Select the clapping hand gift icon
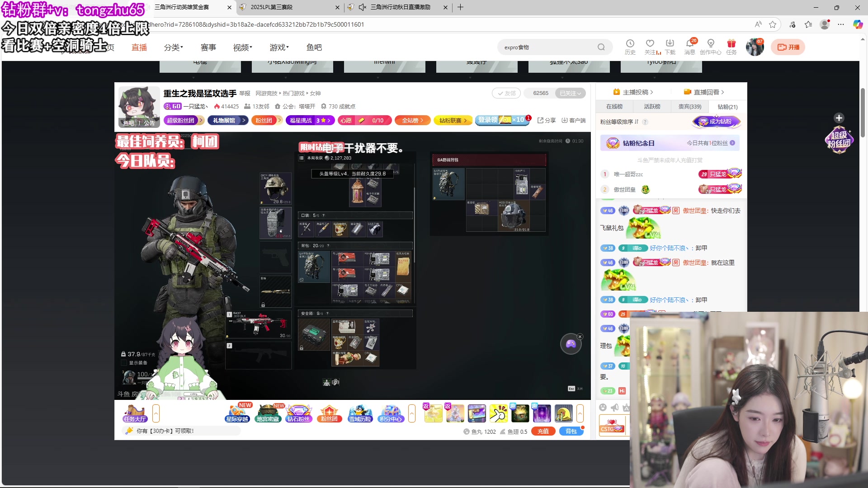This screenshot has width=868, height=488. coord(498,413)
